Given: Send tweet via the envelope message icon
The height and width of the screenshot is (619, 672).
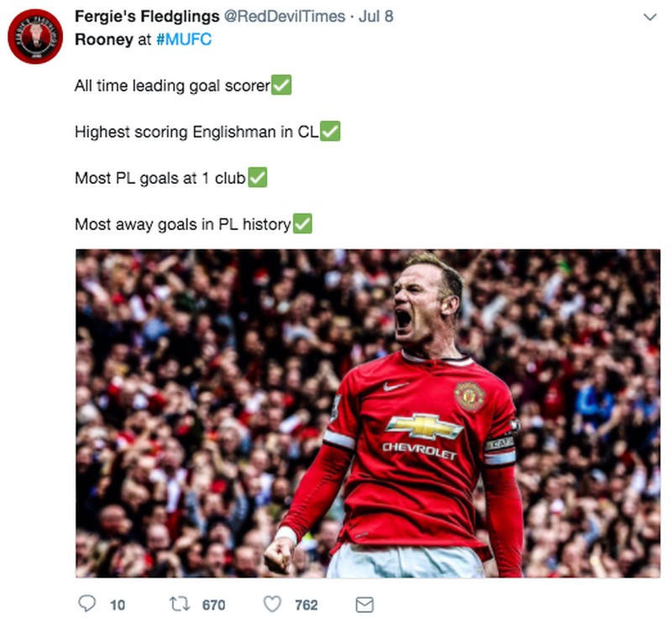Looking at the screenshot, I should 365,605.
